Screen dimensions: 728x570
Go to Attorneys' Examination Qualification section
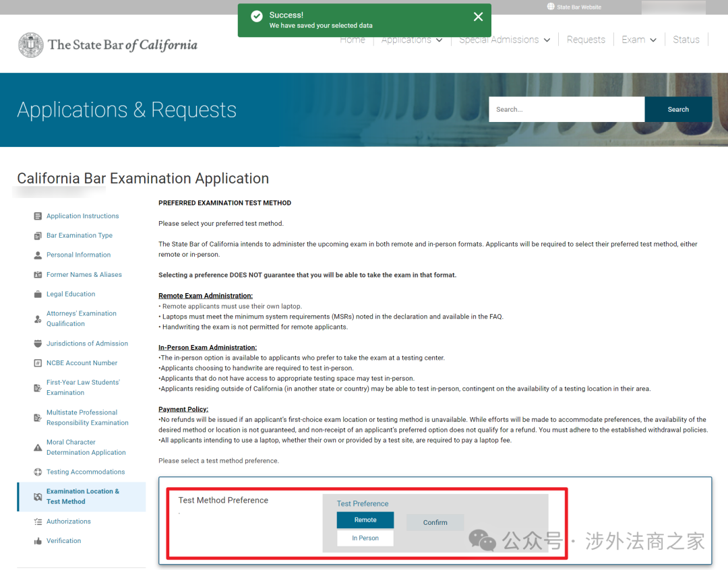pyautogui.click(x=82, y=319)
